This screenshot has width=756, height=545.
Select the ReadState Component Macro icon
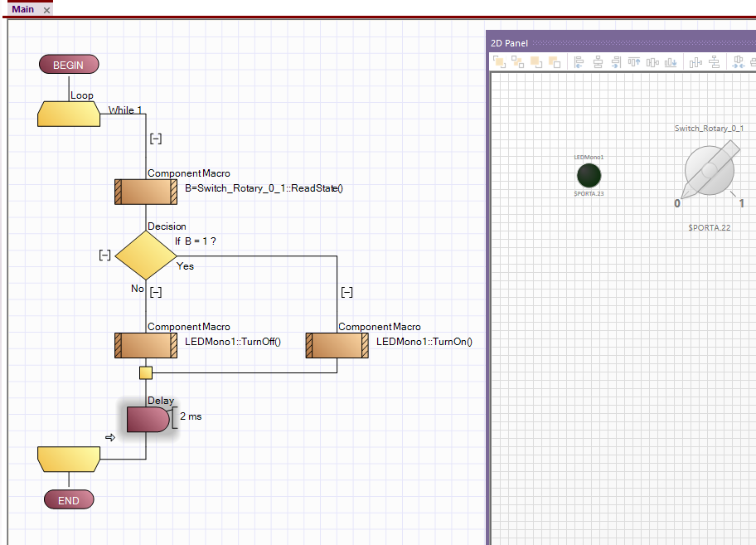coord(146,192)
